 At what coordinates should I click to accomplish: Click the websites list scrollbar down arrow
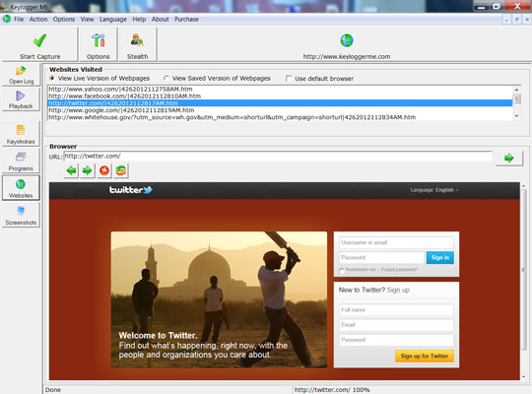point(517,116)
